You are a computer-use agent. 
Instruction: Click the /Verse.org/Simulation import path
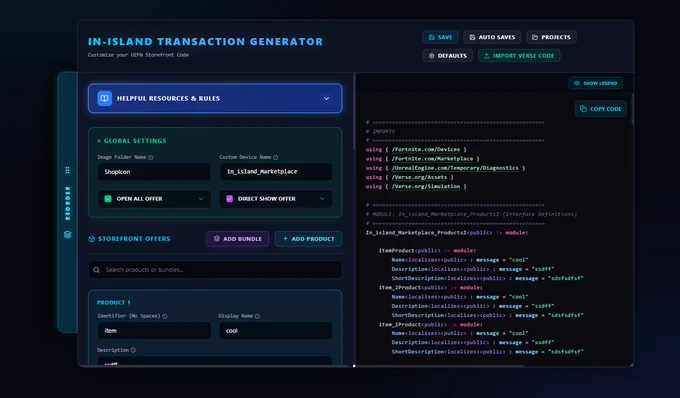tap(426, 186)
